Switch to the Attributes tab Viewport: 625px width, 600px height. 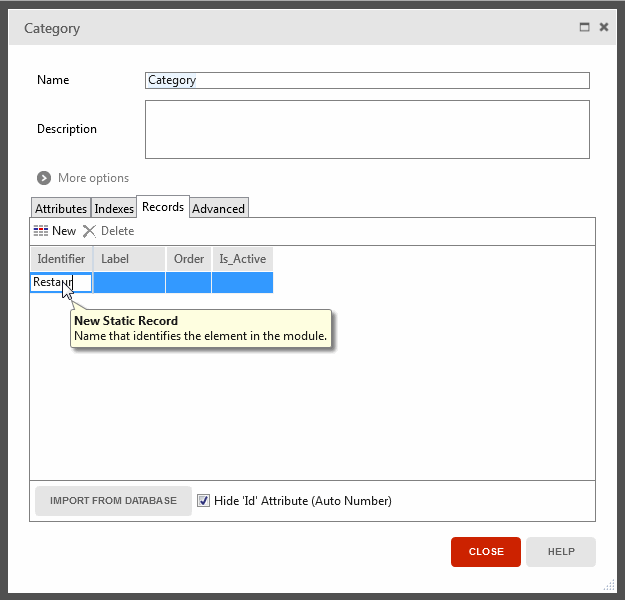tap(61, 208)
